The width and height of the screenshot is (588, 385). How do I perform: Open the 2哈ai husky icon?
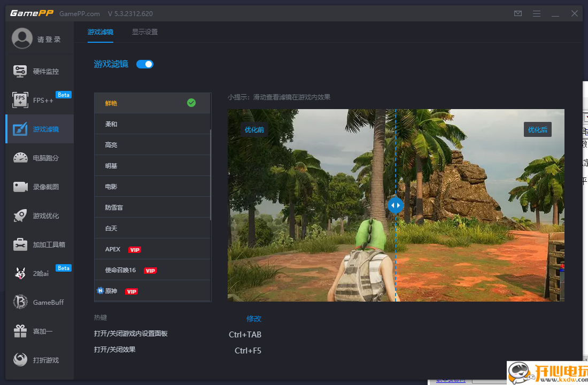click(20, 273)
